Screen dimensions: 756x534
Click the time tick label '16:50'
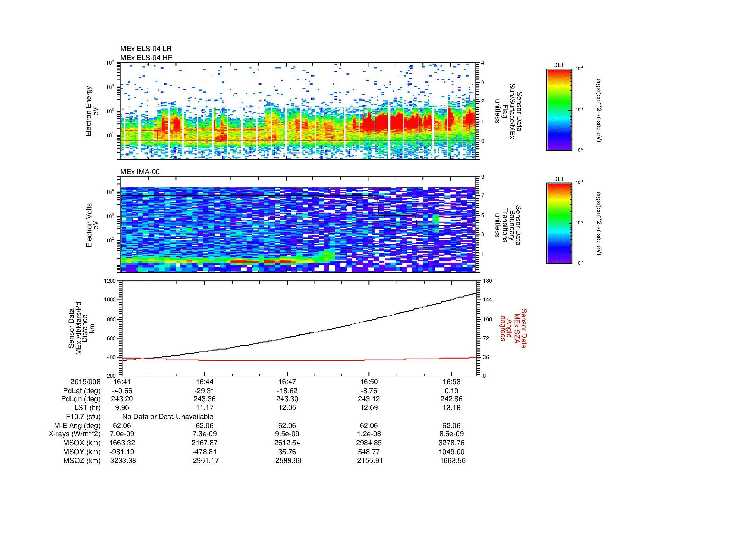[x=369, y=382]
